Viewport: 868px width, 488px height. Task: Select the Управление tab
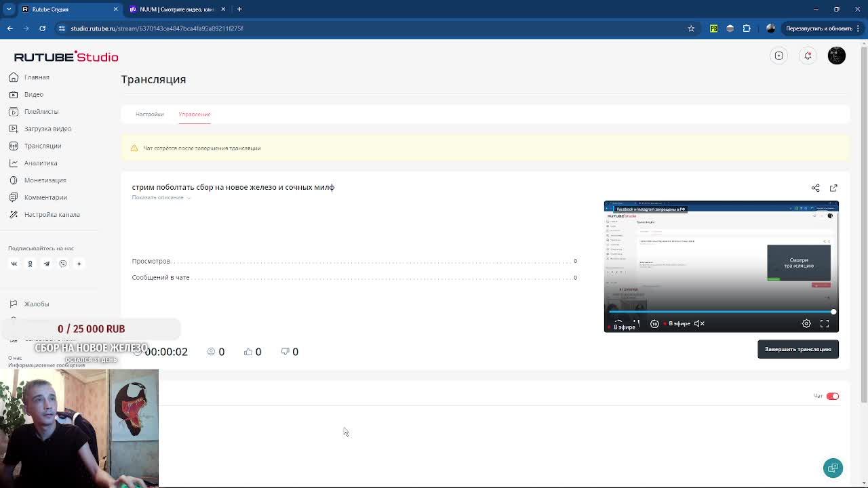coord(195,114)
